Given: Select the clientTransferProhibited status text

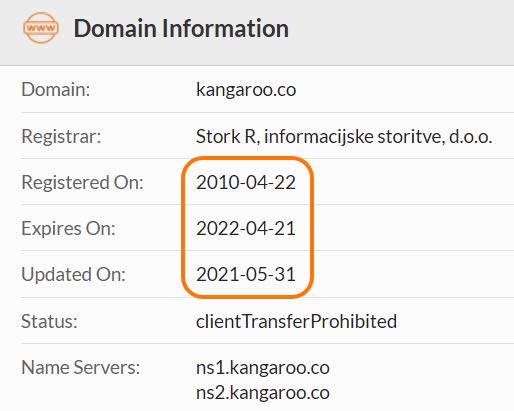Looking at the screenshot, I should coord(296,322).
